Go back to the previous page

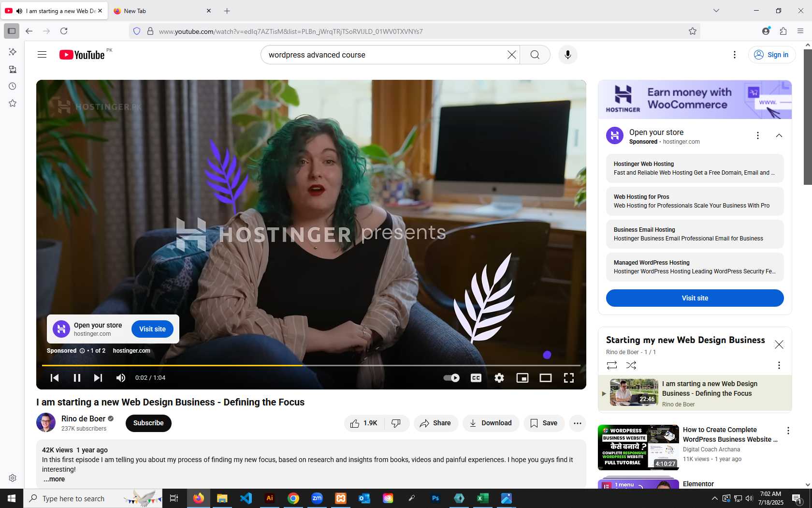click(x=29, y=31)
